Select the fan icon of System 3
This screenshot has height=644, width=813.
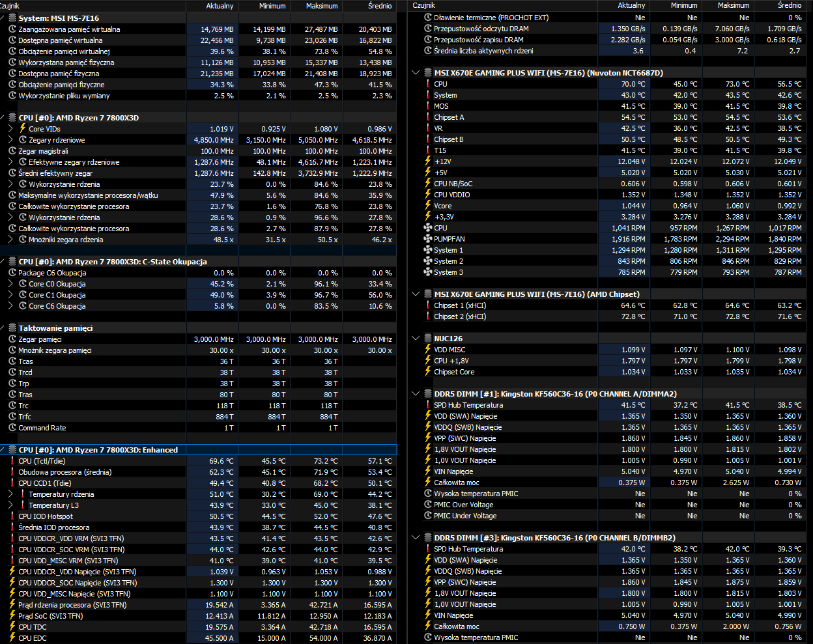coord(428,272)
